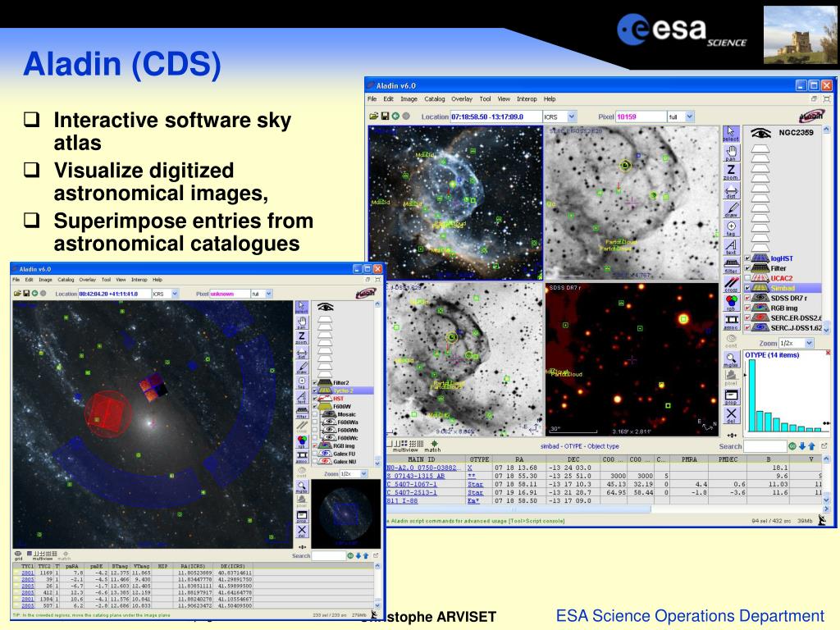Choose the text tool in right Aladin window

[x=731, y=247]
